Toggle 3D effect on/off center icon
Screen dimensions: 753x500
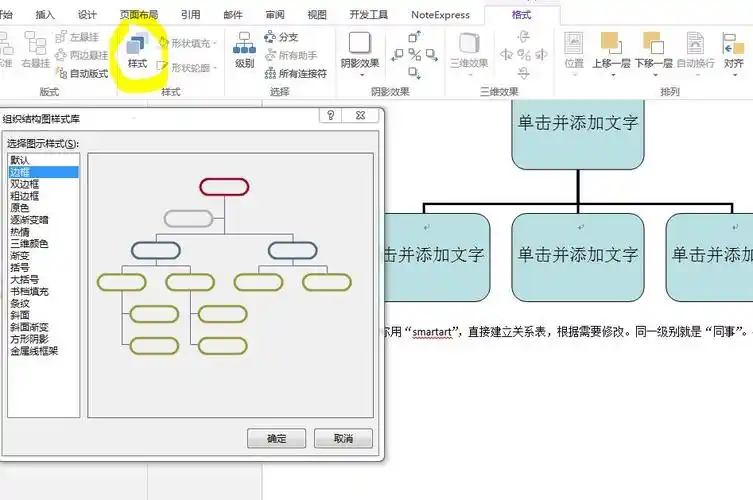pos(523,55)
